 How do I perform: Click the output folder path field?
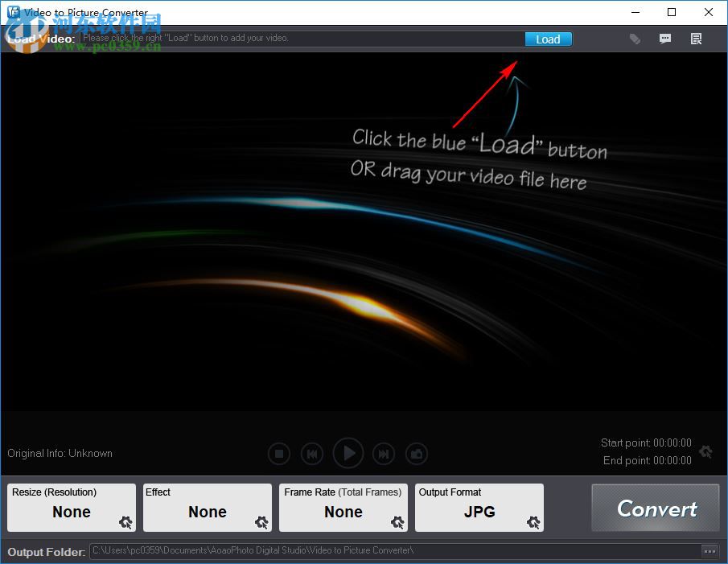[x=394, y=551]
